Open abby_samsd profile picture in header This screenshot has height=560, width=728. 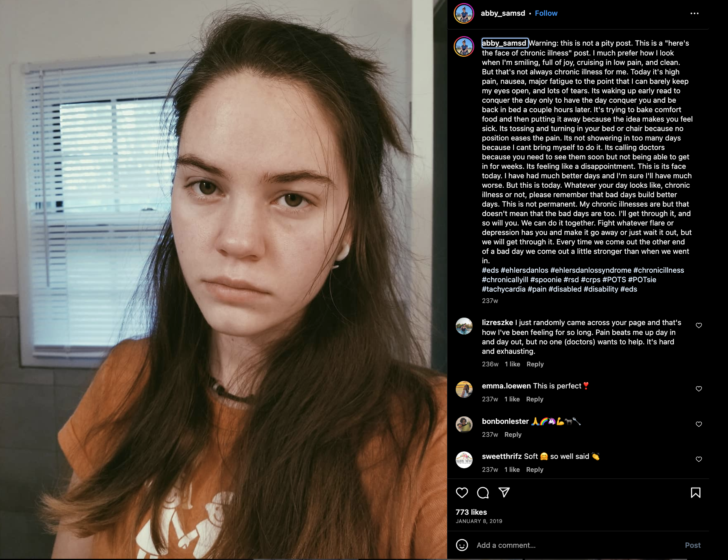(464, 13)
